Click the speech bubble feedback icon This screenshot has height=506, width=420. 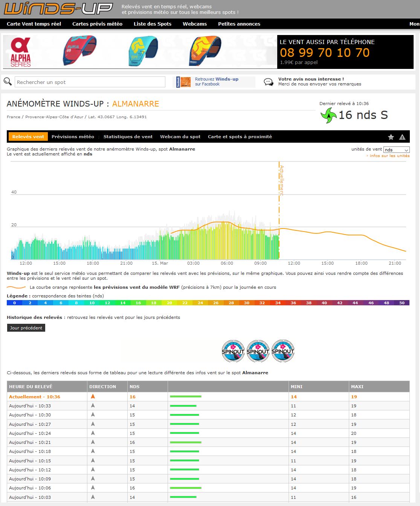pyautogui.click(x=269, y=82)
